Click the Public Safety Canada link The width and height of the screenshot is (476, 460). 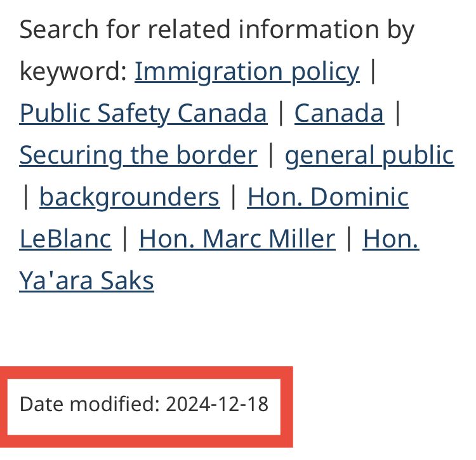(143, 114)
